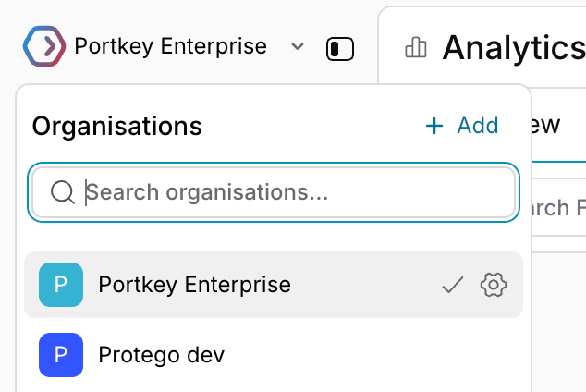
Task: Click the magnifying glass search icon
Action: coord(63,192)
